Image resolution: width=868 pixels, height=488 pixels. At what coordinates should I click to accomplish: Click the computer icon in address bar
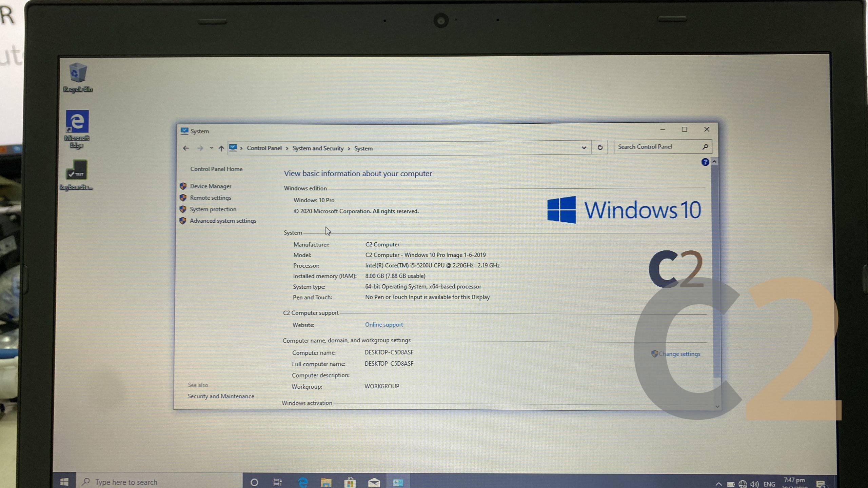[233, 148]
